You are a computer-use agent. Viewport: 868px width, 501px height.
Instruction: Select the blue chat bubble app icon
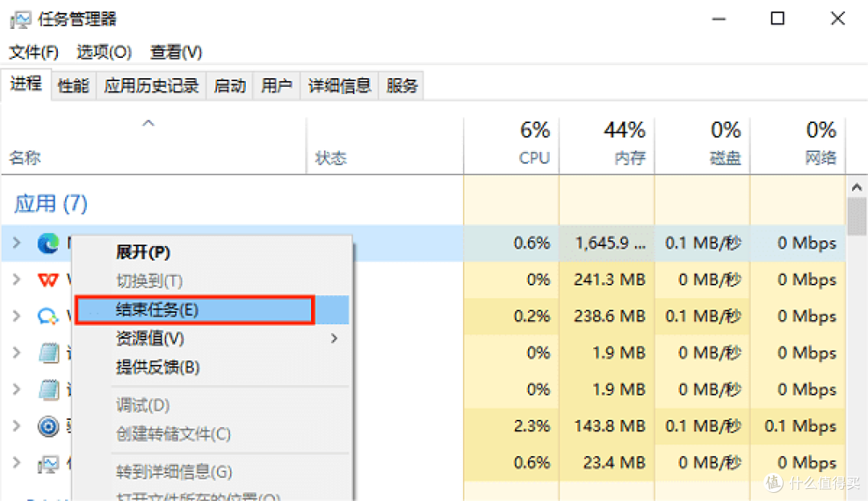pos(48,317)
